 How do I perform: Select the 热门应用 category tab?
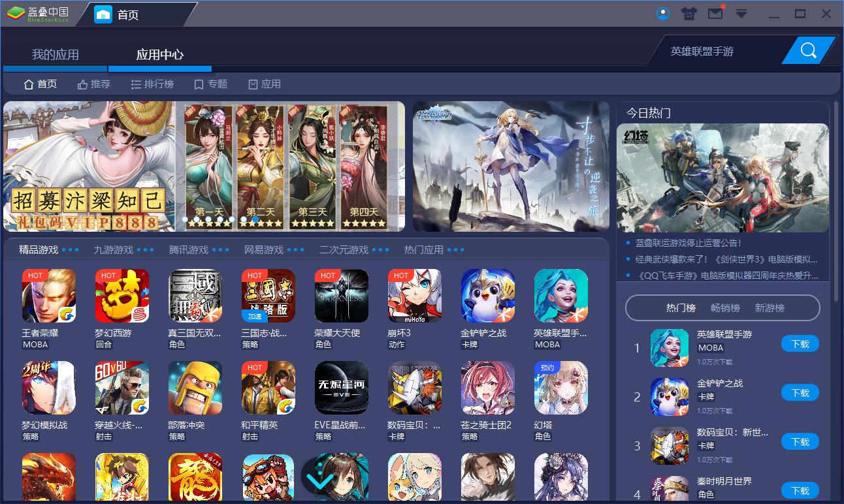pyautogui.click(x=424, y=249)
